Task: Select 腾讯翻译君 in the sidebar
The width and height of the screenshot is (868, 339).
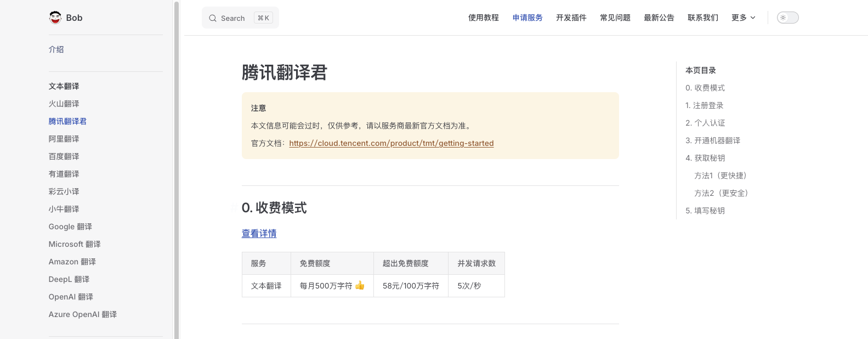Action: point(67,121)
